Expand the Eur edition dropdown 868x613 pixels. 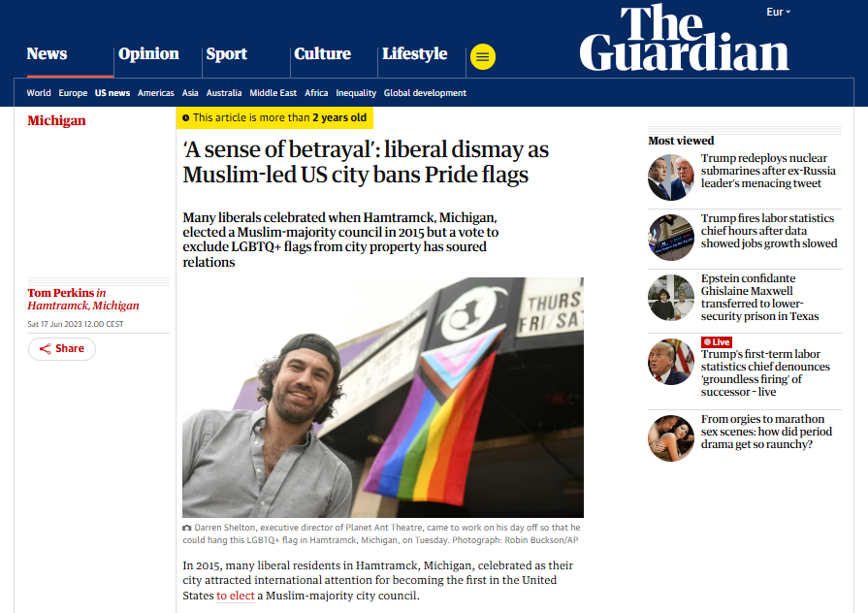779,12
